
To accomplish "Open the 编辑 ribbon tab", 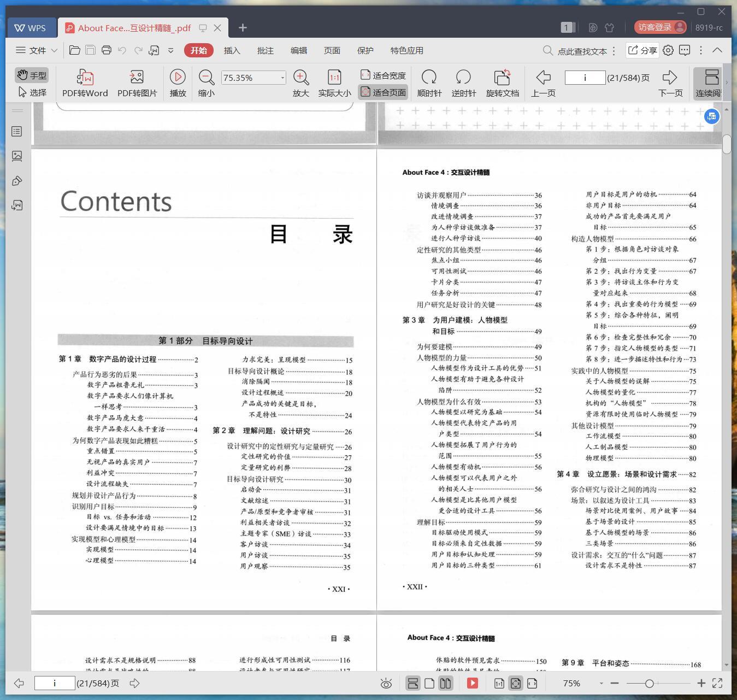I will click(298, 50).
